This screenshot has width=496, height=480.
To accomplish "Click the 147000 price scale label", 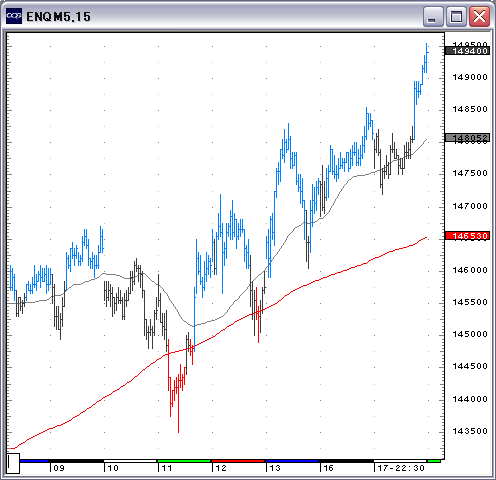I will point(470,206).
